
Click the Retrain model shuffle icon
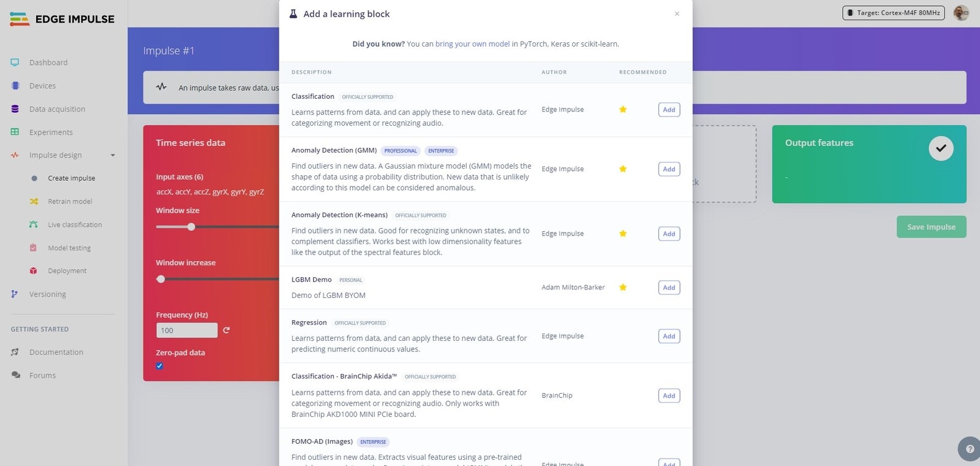click(34, 201)
